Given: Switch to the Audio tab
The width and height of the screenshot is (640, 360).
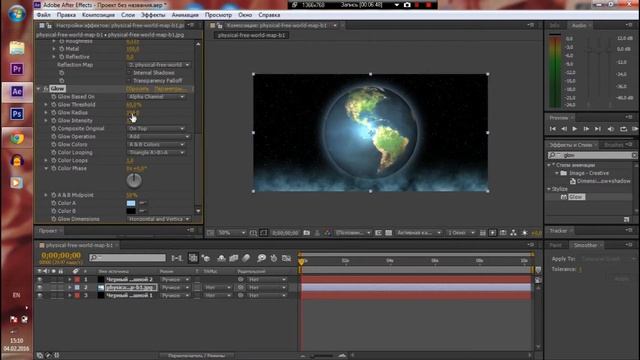Looking at the screenshot, I should 579,25.
